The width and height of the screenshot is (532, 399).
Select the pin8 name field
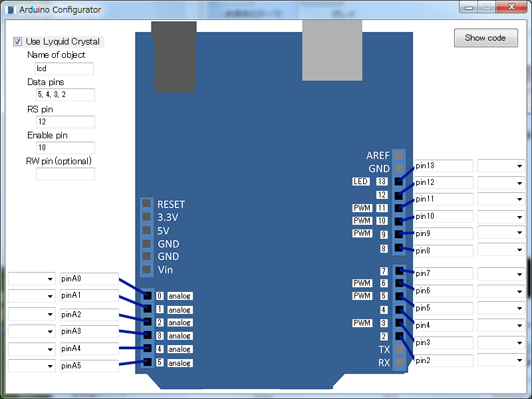point(444,251)
